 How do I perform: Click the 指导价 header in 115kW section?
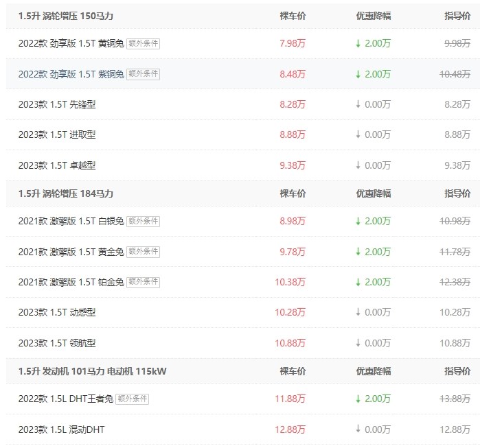pos(457,371)
